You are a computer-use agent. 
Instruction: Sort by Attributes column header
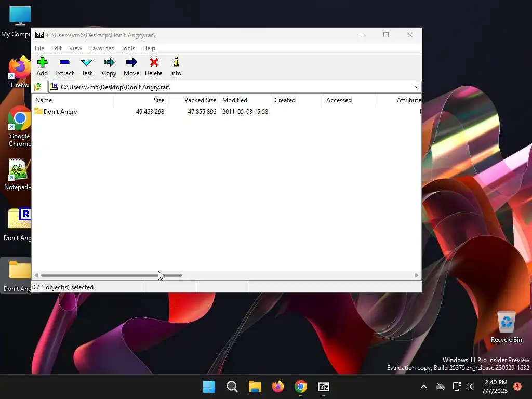click(x=398, y=100)
